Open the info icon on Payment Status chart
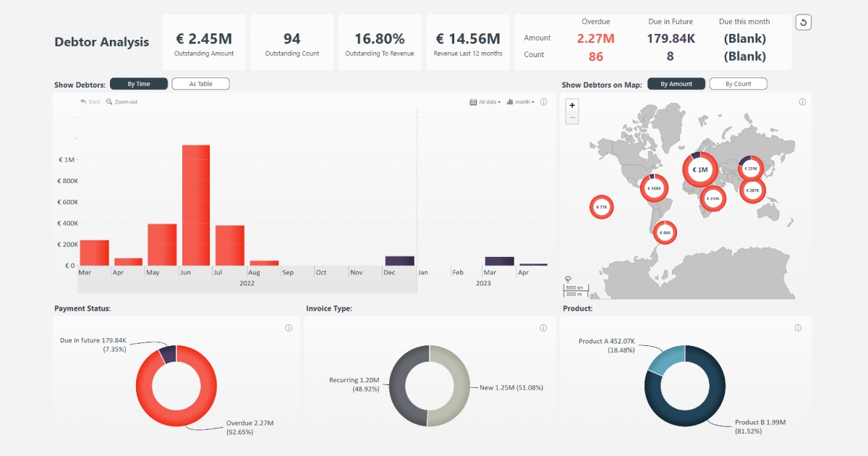This screenshot has width=868, height=456. 289,328
